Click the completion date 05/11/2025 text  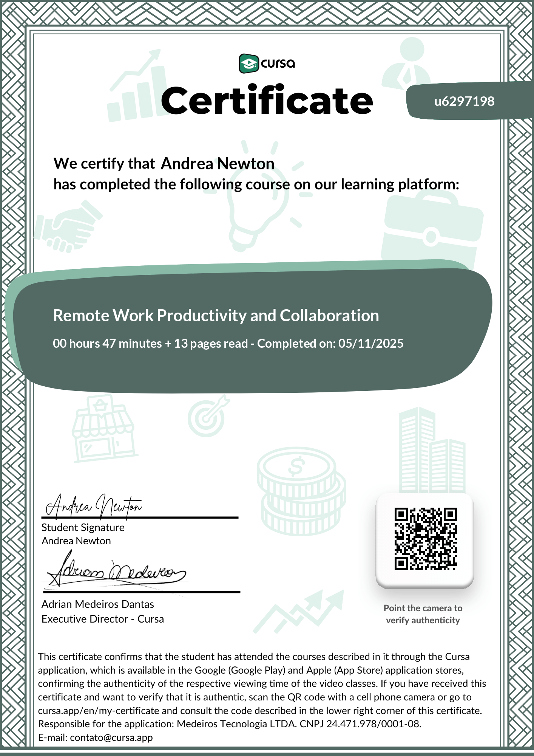pos(370,344)
